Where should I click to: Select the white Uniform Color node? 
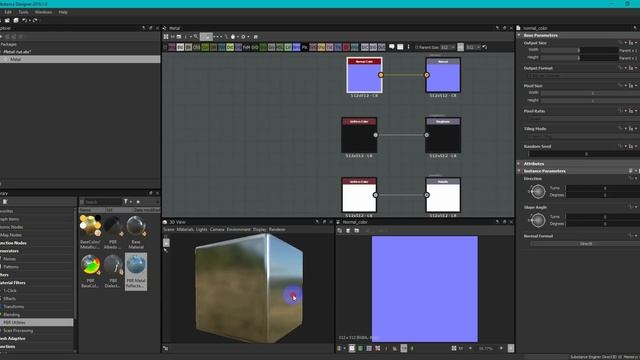coord(359,195)
